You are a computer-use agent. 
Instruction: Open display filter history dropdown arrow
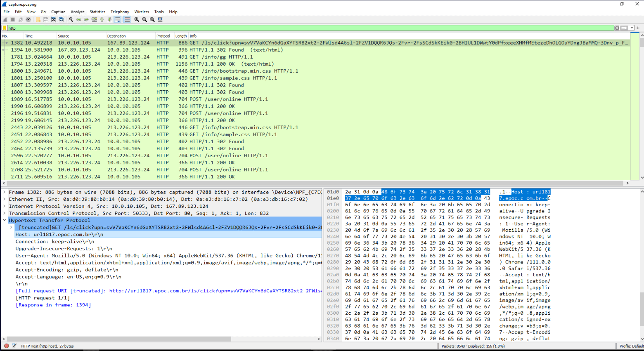coord(632,28)
